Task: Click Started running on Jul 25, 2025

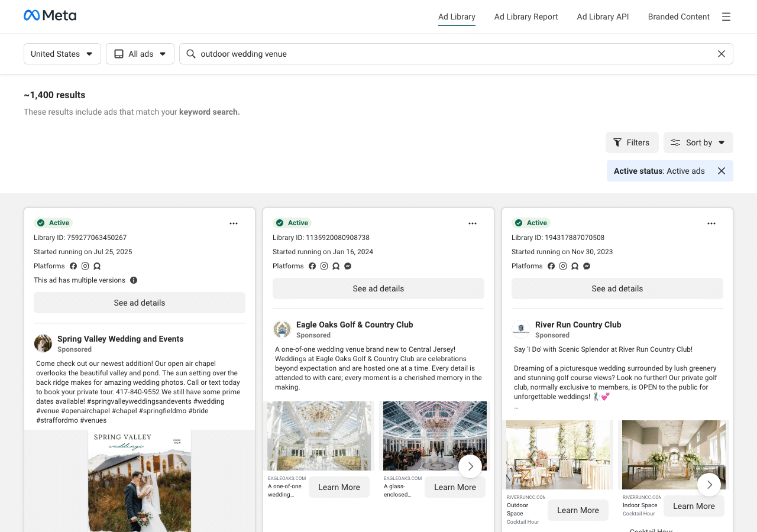Action: tap(83, 252)
